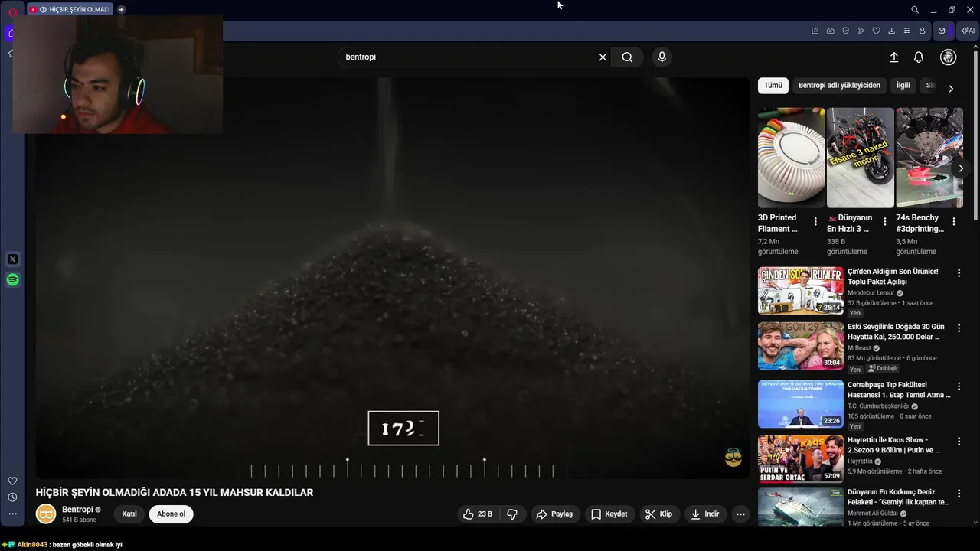980x551 pixels.
Task: Select the İlgili filter chip
Action: [903, 85]
